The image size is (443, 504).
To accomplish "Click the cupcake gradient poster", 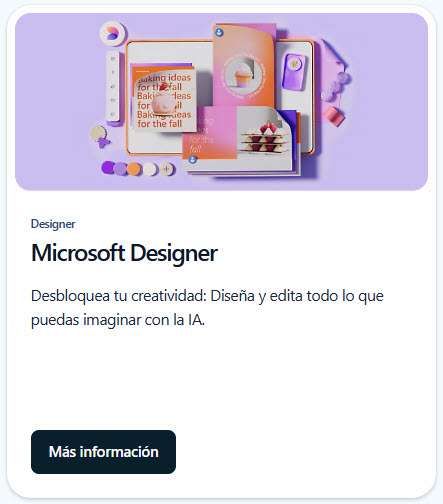I will (245, 66).
